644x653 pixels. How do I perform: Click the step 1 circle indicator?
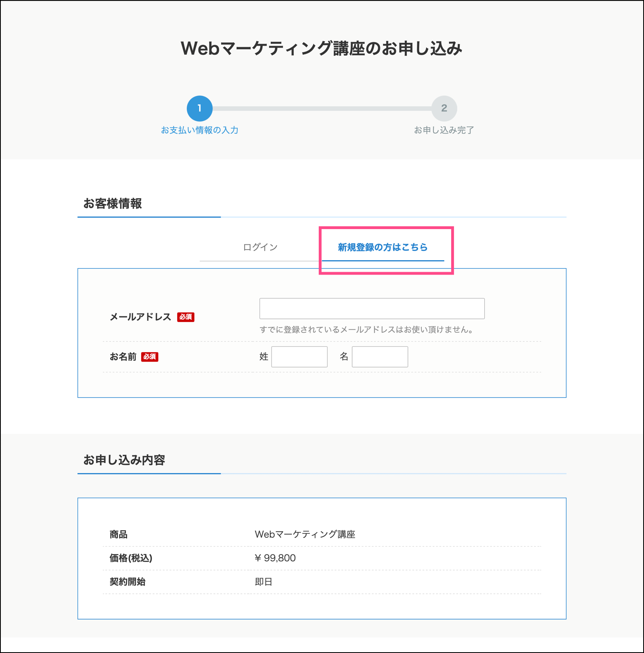point(200,108)
